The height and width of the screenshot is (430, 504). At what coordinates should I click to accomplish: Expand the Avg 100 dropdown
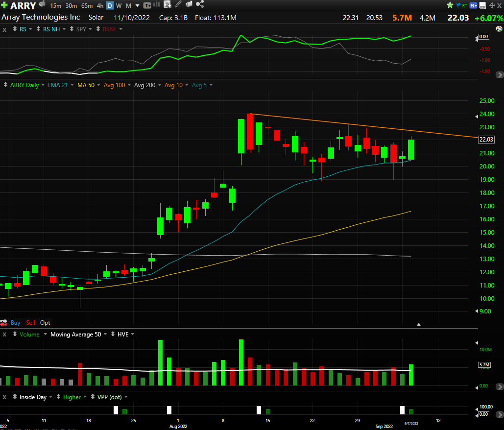[129, 85]
